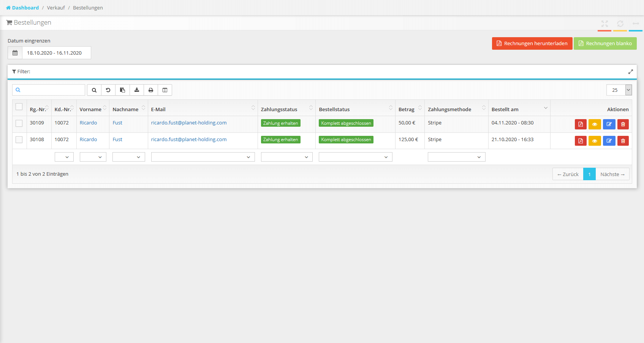644x343 pixels.
Task: Go to Dashboard in breadcrumb
Action: pos(25,8)
